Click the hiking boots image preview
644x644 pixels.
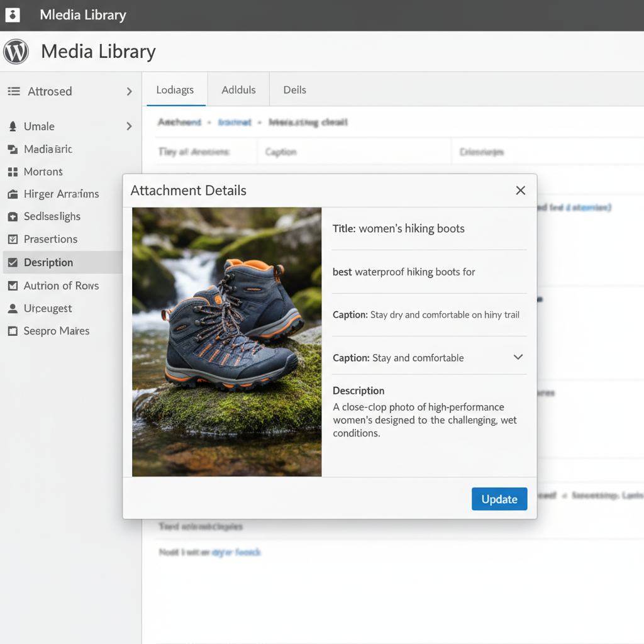pyautogui.click(x=226, y=341)
